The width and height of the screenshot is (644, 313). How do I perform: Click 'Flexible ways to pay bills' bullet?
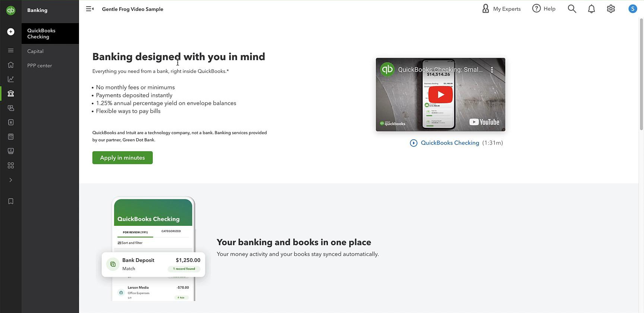click(x=128, y=111)
